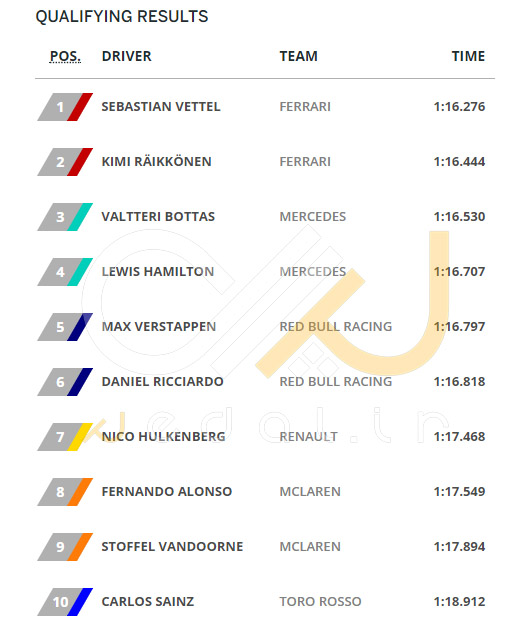Click position 5 badge with navy stripe

(65, 327)
